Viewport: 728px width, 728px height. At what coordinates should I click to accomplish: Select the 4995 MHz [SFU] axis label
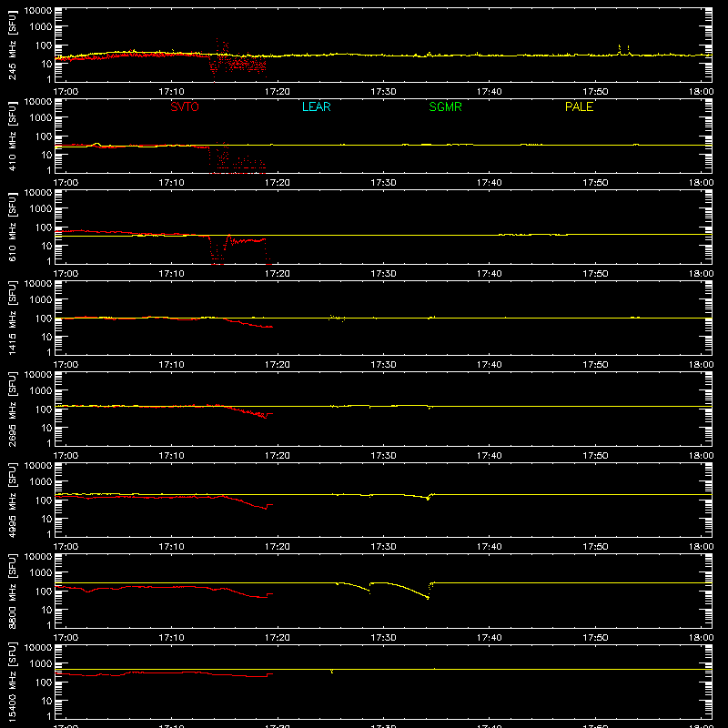pos(13,500)
